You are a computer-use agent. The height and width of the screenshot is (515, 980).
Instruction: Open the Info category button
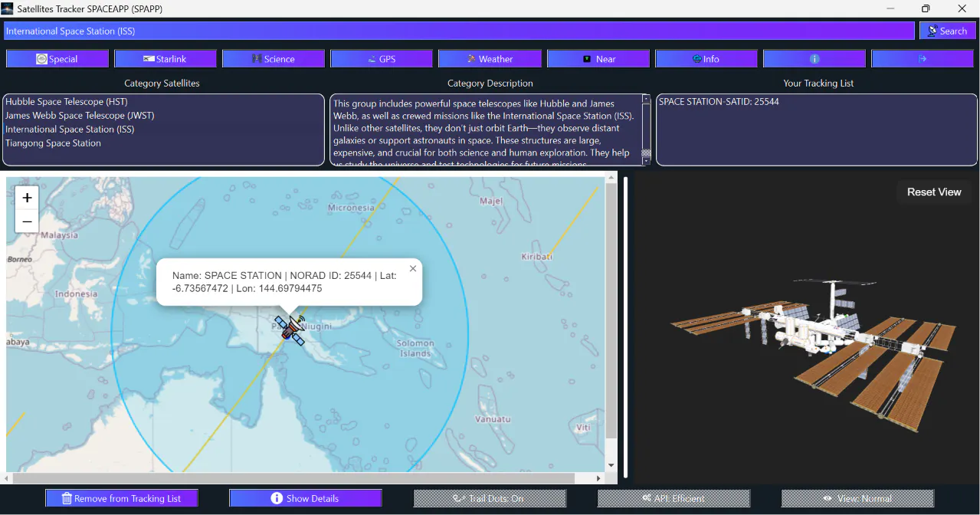pos(706,59)
